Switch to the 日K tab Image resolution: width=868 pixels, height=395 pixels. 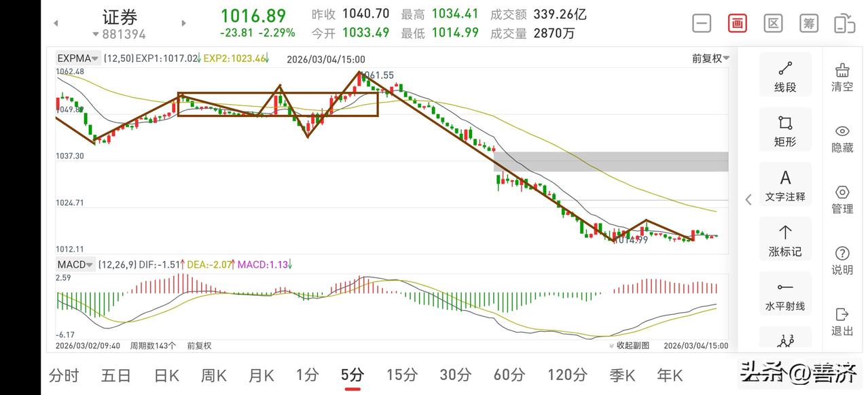(166, 375)
